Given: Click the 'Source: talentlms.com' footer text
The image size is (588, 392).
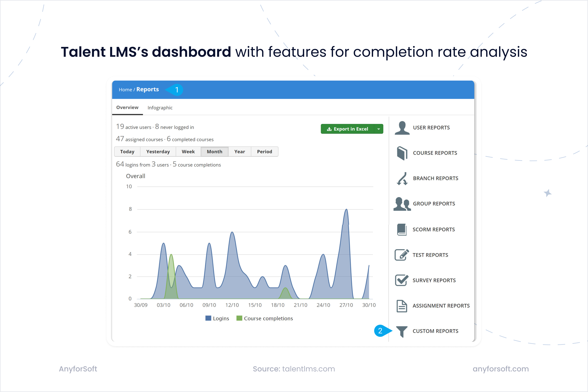Looking at the screenshot, I should pos(294,369).
